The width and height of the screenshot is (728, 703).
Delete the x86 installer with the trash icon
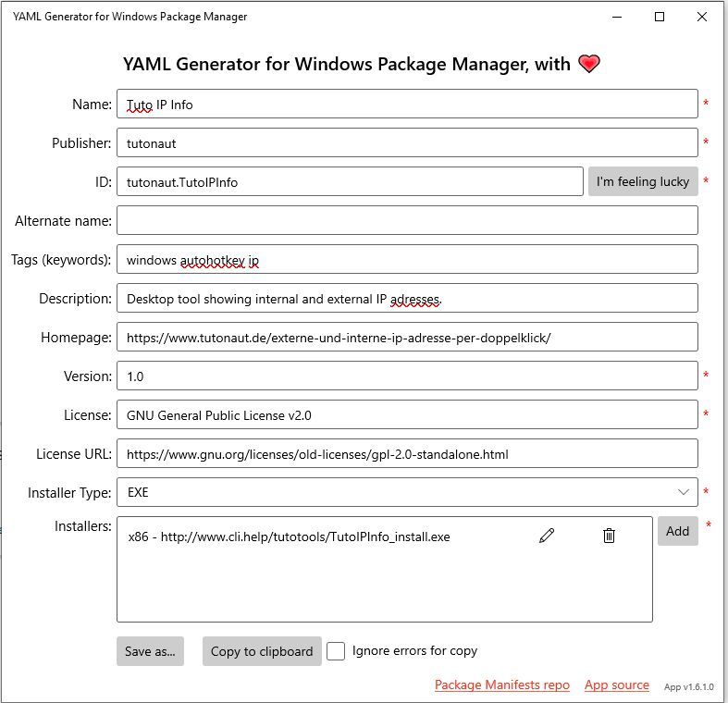click(x=609, y=536)
